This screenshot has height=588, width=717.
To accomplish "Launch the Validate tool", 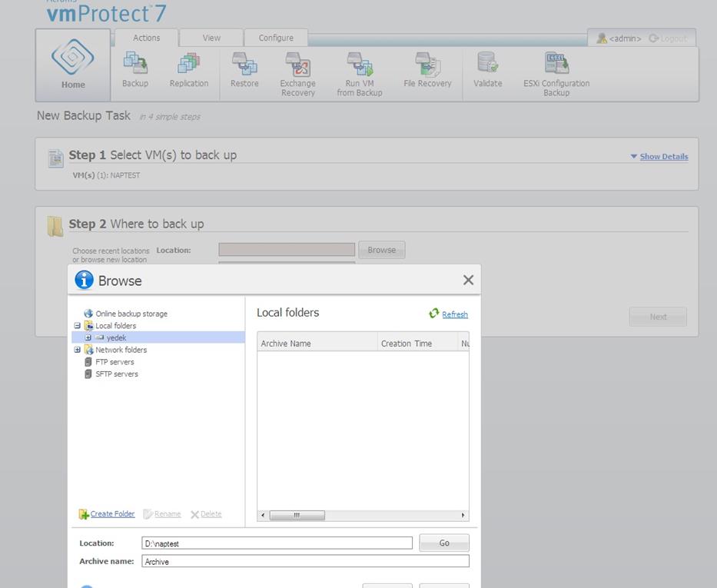I will click(x=487, y=62).
